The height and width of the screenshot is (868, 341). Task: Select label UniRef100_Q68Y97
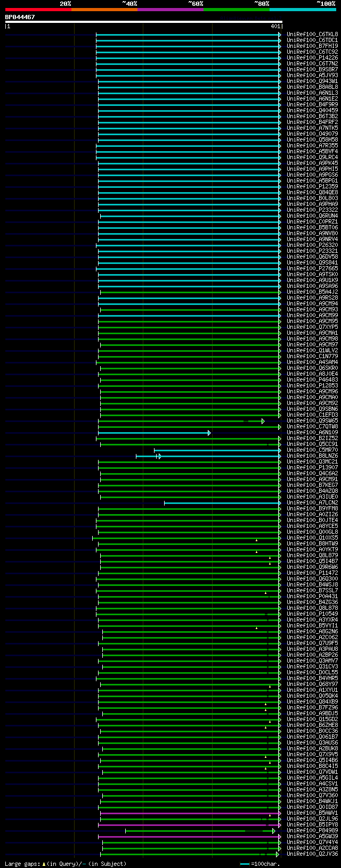click(312, 684)
